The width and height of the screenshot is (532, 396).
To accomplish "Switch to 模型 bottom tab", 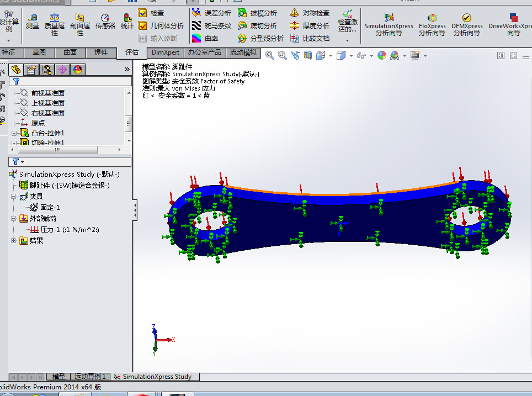I will [58, 376].
